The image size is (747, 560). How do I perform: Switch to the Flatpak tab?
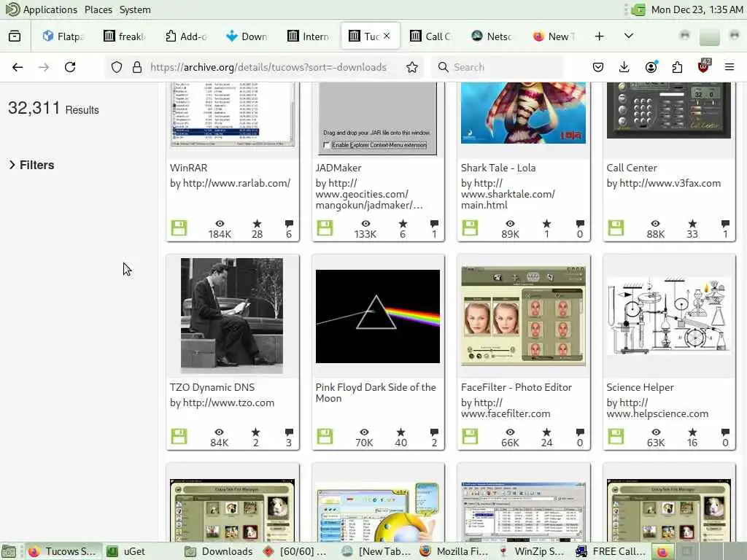tap(63, 36)
